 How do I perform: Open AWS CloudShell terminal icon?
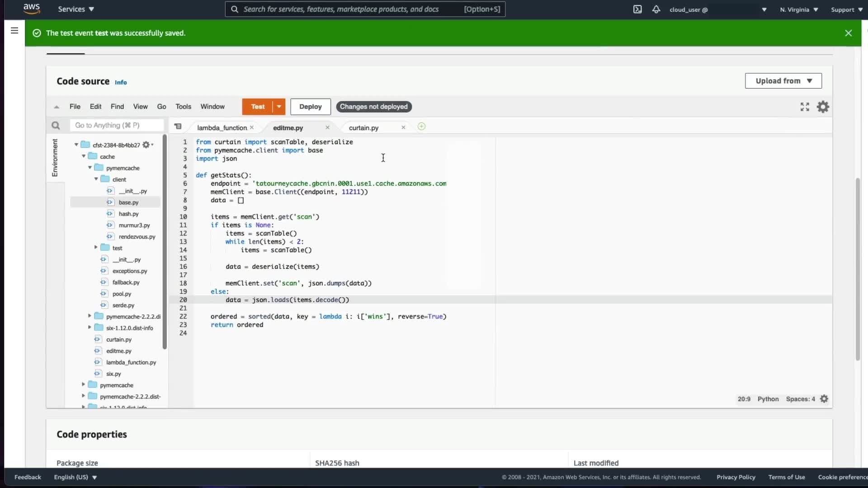637,9
